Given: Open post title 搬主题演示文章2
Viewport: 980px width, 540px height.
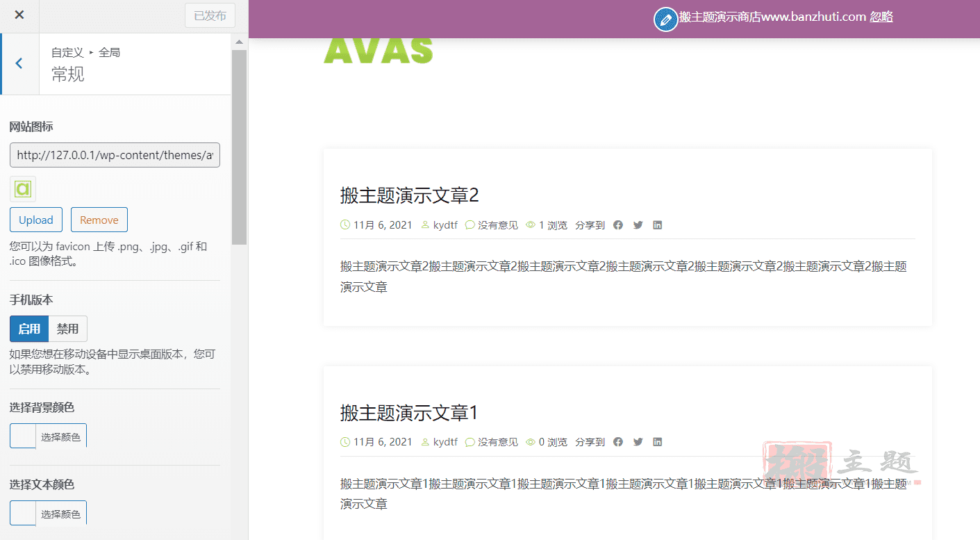Looking at the screenshot, I should (410, 195).
